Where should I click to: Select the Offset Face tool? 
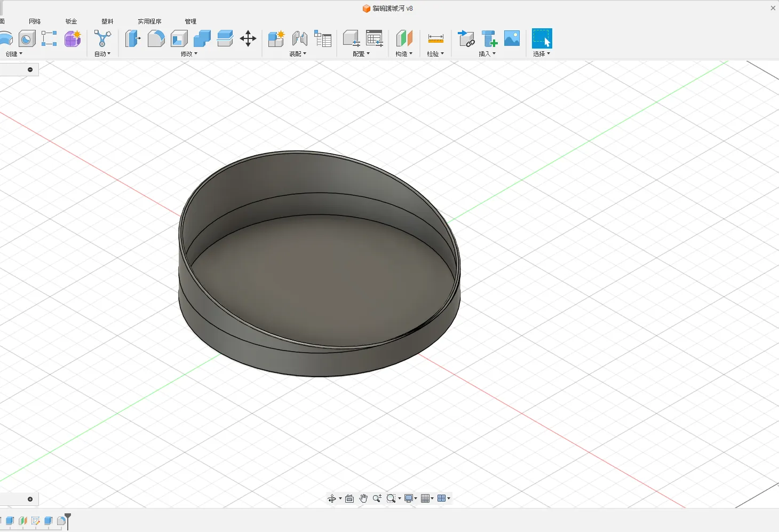225,38
